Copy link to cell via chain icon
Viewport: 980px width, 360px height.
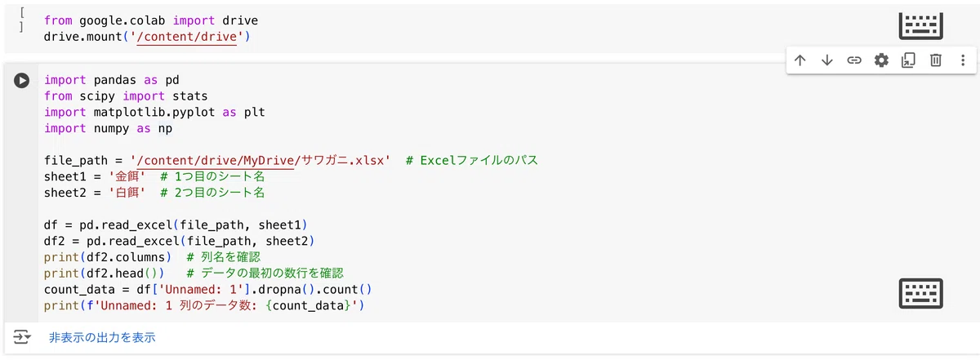pos(854,60)
